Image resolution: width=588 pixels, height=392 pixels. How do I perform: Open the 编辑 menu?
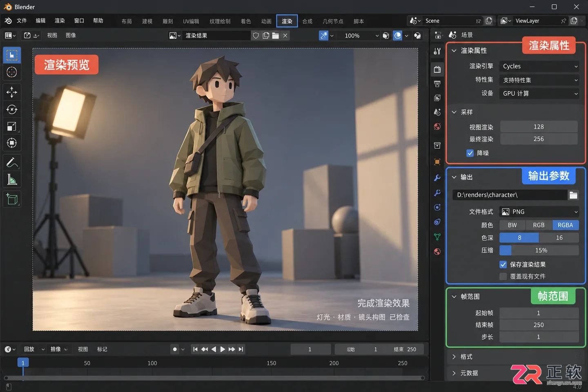click(40, 21)
